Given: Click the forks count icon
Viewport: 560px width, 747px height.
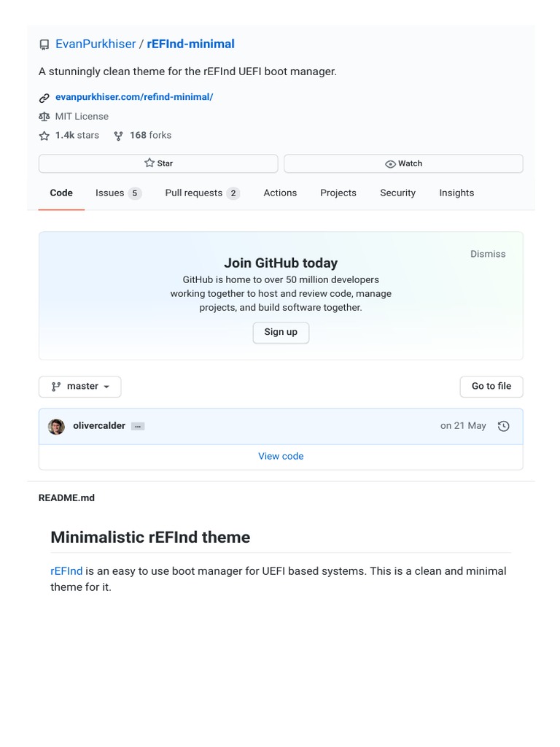Looking at the screenshot, I should [x=118, y=136].
